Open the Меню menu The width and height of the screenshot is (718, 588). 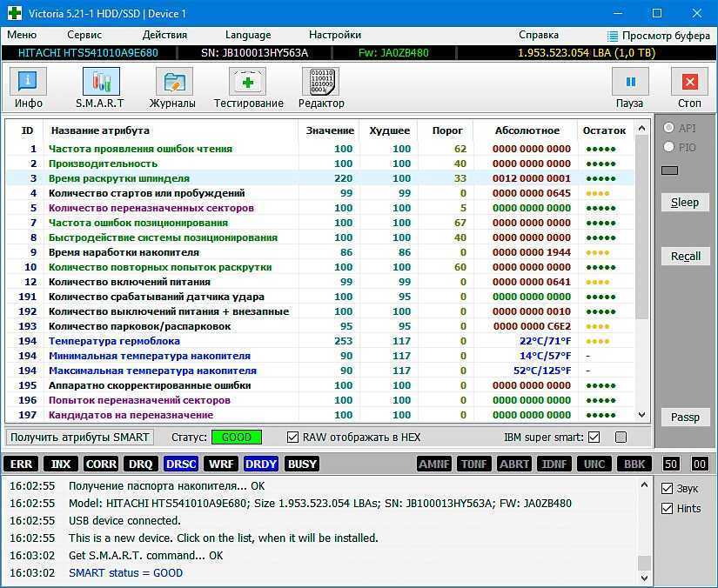pos(22,35)
